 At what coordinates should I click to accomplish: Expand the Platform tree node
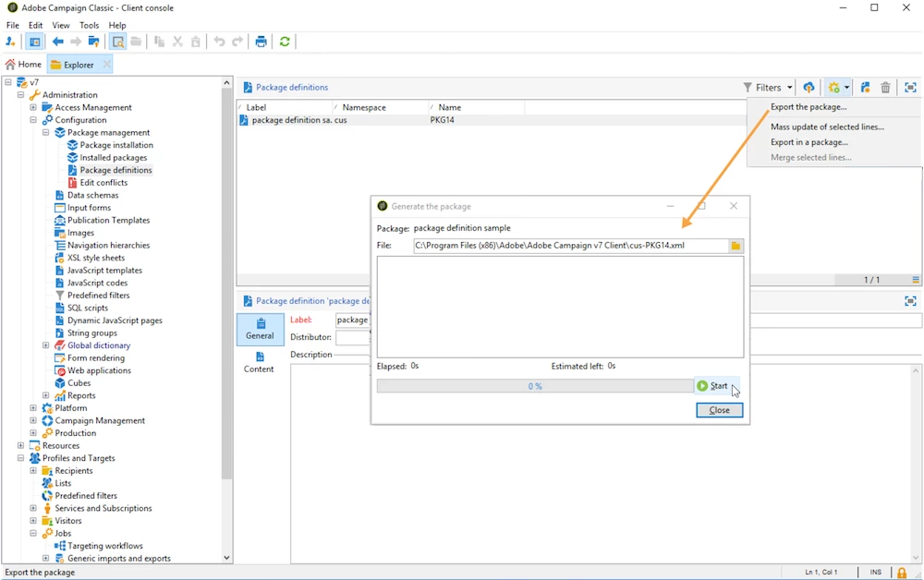33,407
